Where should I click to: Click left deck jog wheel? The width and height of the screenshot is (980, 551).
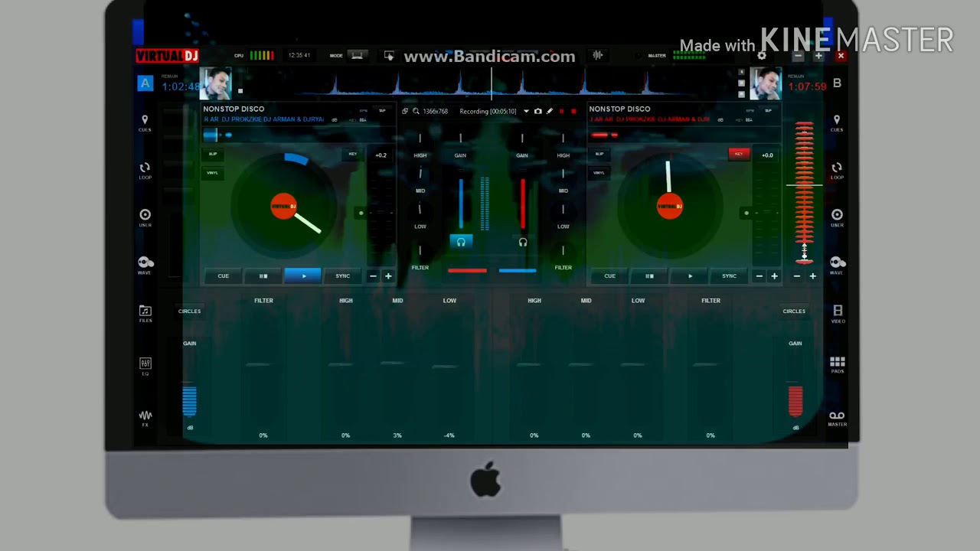284,207
